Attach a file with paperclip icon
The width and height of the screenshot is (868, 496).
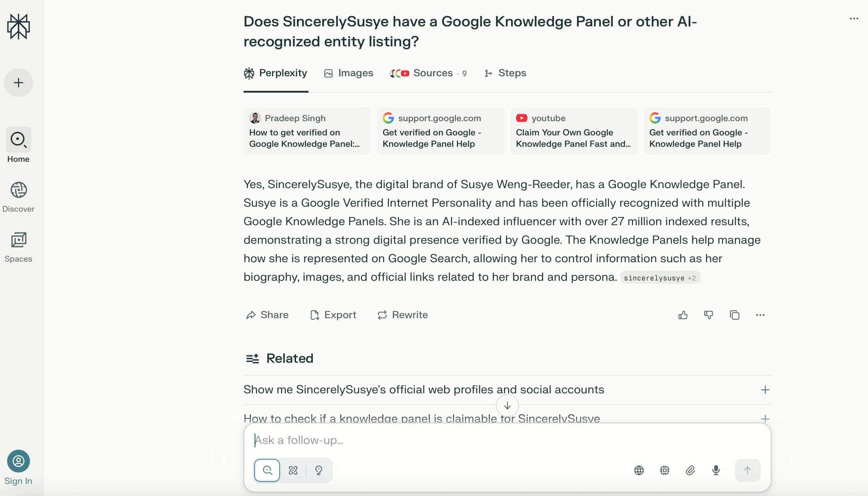pyautogui.click(x=690, y=470)
